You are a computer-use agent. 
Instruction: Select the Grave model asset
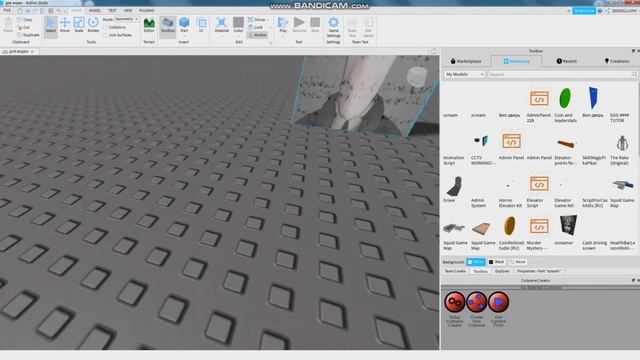pos(454,189)
